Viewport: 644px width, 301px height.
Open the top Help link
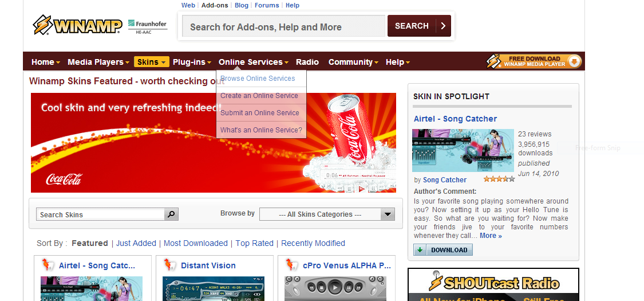pyautogui.click(x=293, y=5)
